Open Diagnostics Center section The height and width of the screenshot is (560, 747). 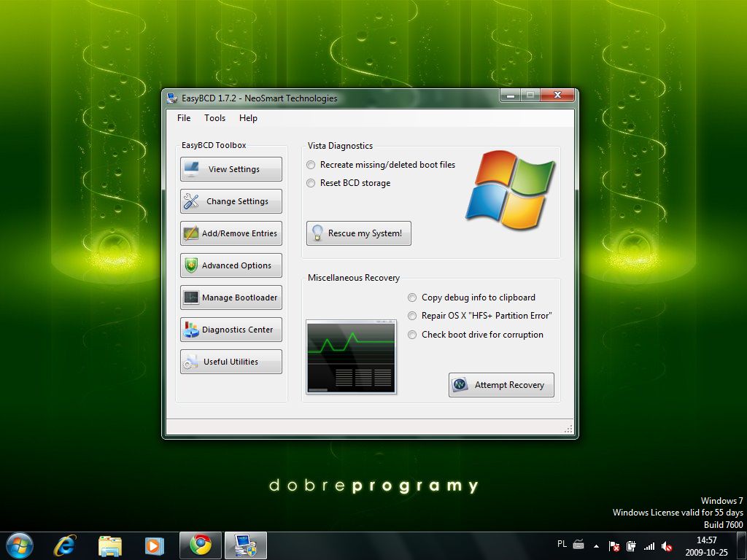point(231,330)
